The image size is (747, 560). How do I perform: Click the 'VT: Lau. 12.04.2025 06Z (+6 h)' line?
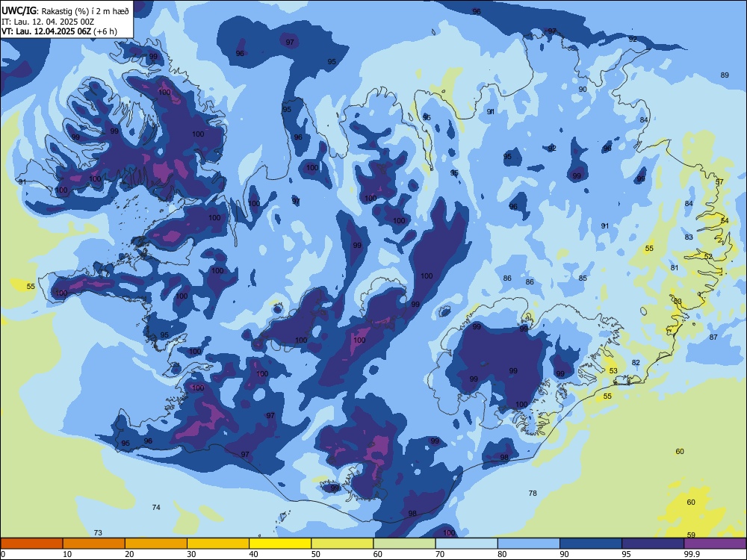pos(59,31)
